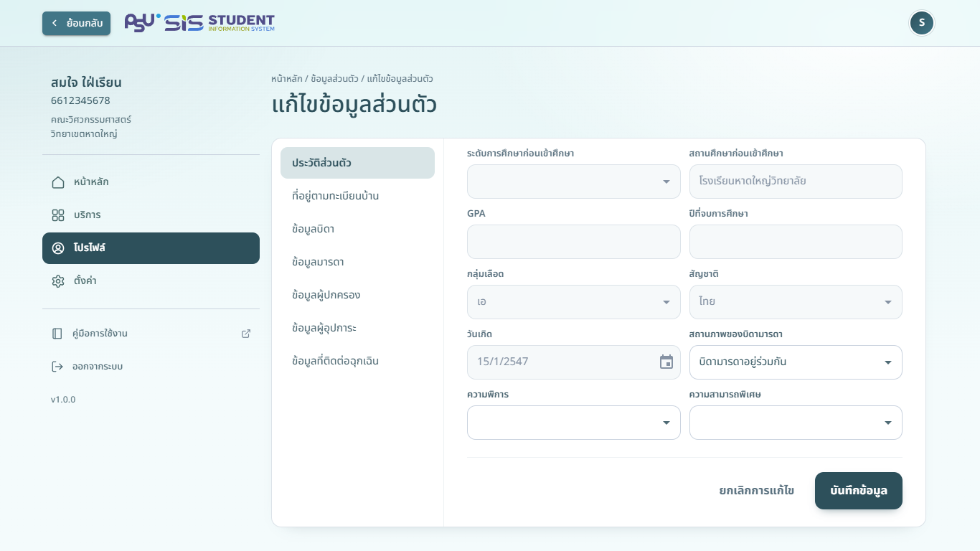Click the profile icon beside โปรไฟล์
Viewport: 980px width, 551px height.
(58, 248)
